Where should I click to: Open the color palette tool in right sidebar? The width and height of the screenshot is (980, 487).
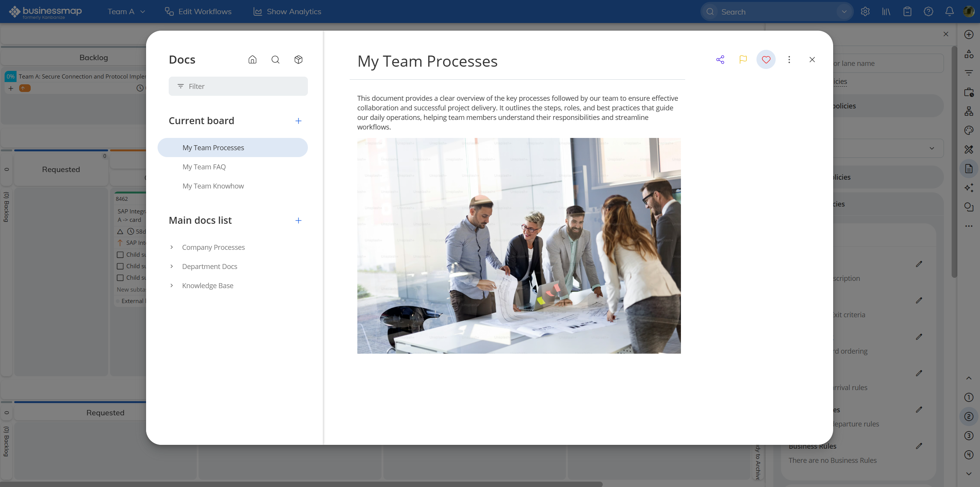click(x=968, y=130)
